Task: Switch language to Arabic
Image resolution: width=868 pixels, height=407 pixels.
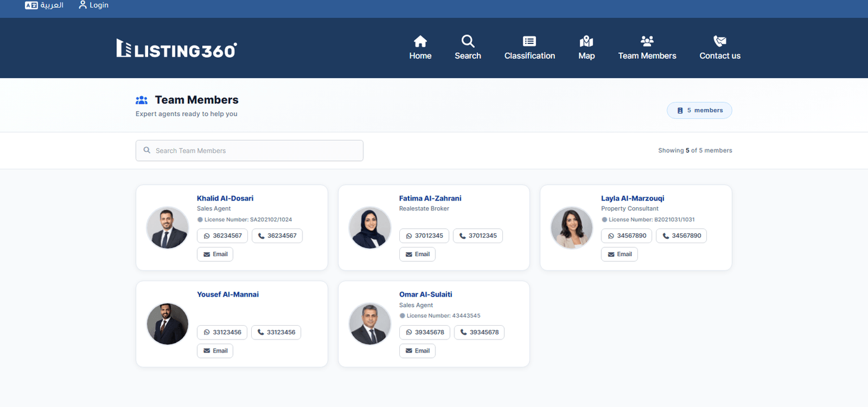Action: click(44, 5)
